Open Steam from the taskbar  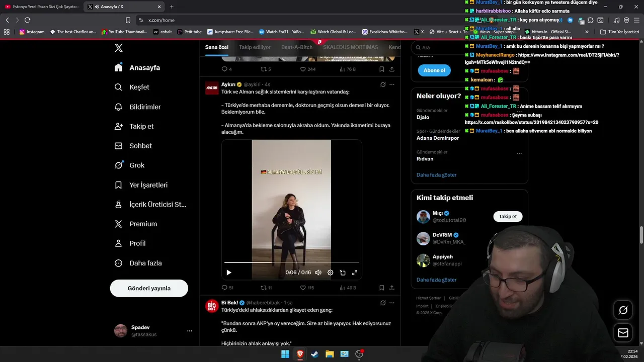(314, 354)
